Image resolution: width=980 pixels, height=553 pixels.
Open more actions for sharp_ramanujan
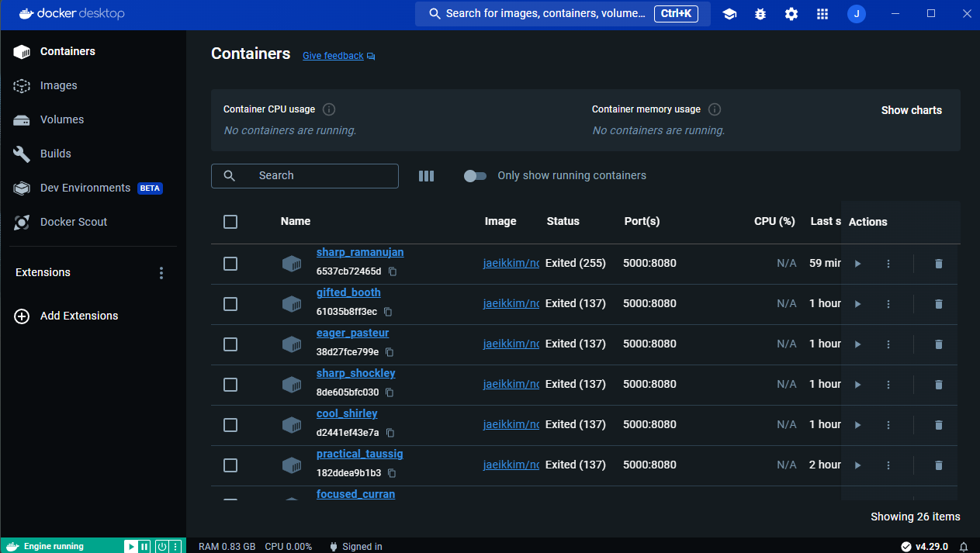(888, 264)
